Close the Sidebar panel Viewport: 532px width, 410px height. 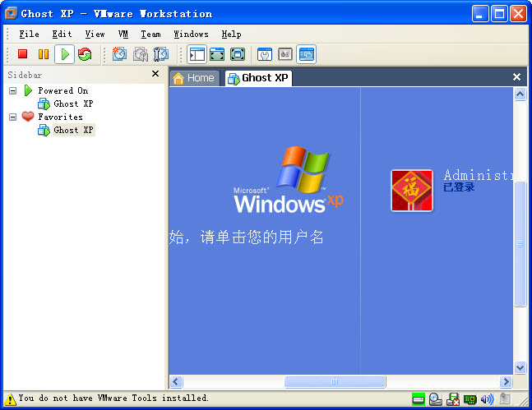pyautogui.click(x=155, y=74)
